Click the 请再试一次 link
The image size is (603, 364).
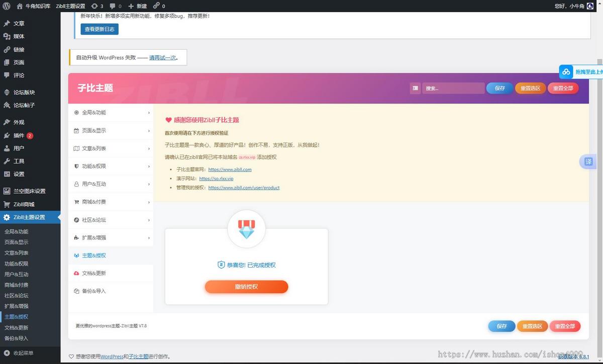point(162,58)
